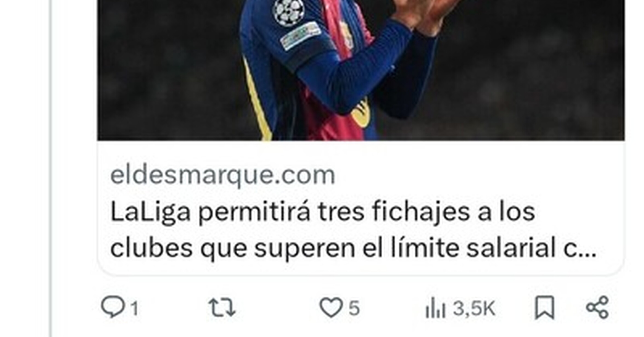
Task: Click the vertical thread line beside post
Action: (51, 168)
